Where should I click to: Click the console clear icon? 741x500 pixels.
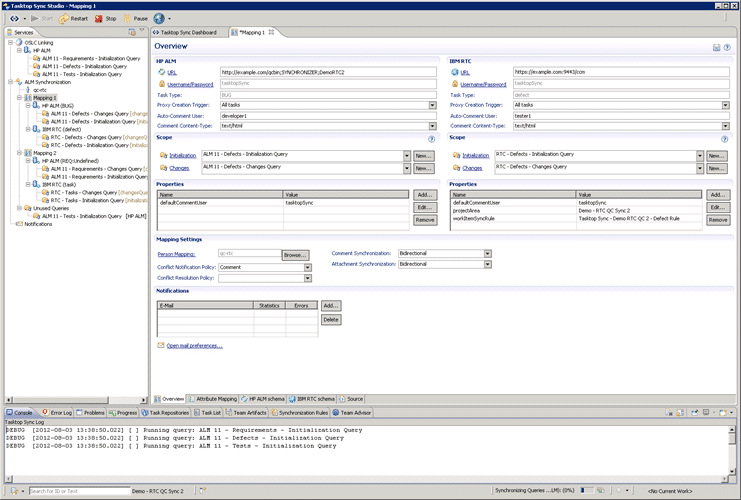point(669,413)
